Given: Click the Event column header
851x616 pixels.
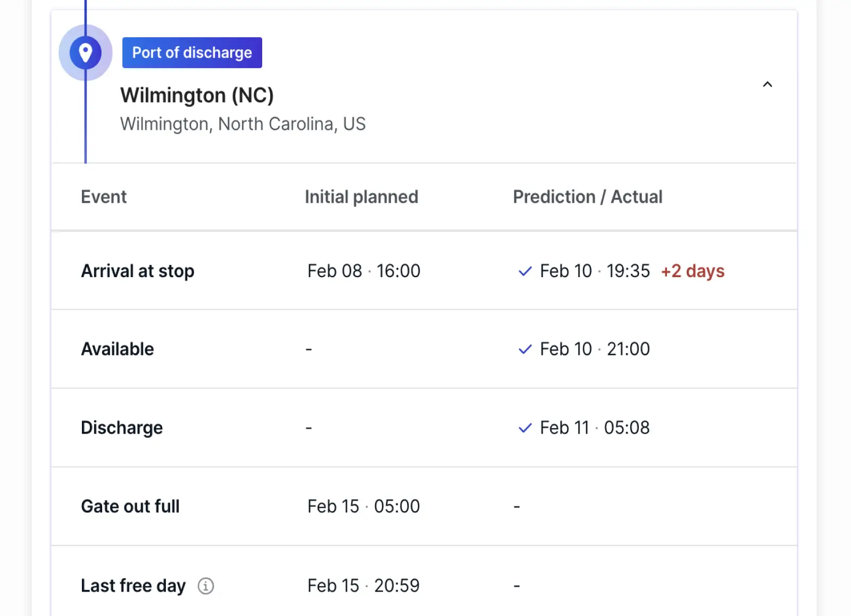Looking at the screenshot, I should coord(104,197).
